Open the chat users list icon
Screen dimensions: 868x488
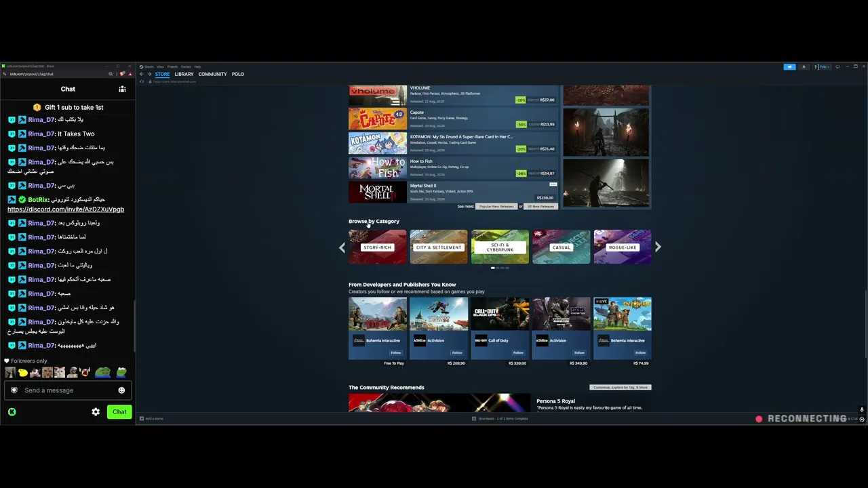[x=122, y=89]
